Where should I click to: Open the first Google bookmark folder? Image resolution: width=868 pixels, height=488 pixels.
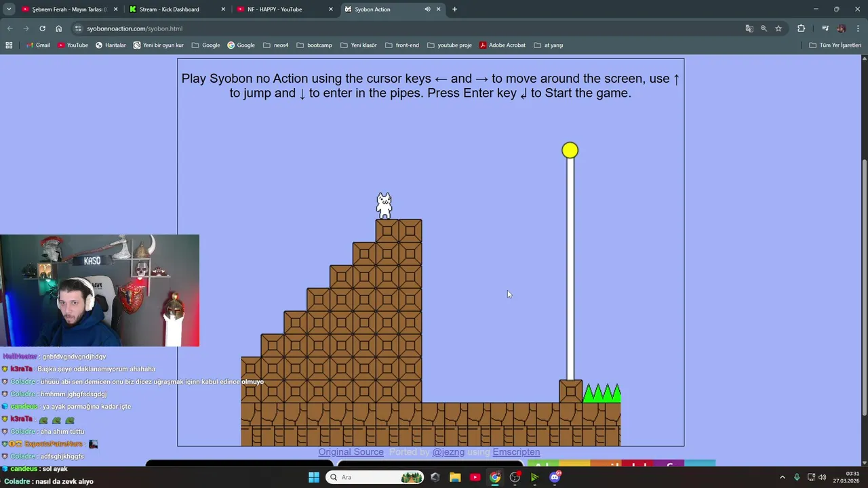coord(206,45)
